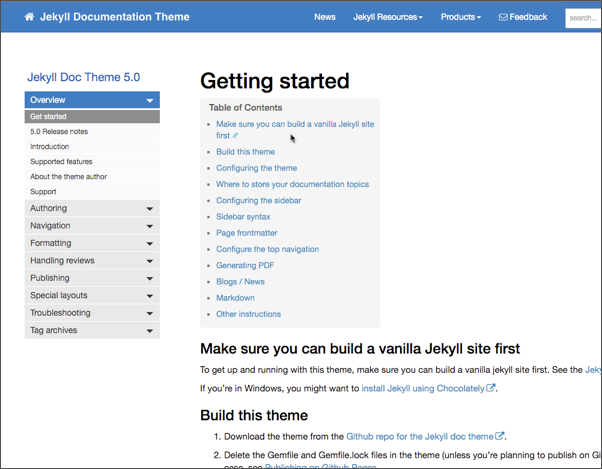Click the Getting started page heading
602x469 pixels.
click(275, 81)
